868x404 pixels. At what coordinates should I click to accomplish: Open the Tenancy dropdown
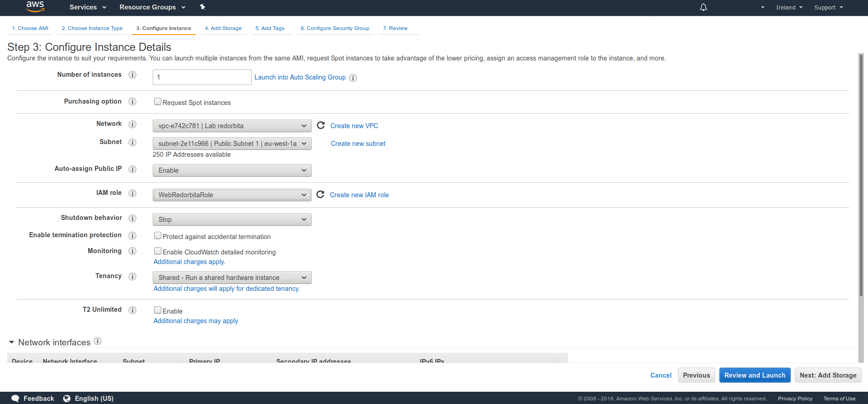pyautogui.click(x=232, y=278)
